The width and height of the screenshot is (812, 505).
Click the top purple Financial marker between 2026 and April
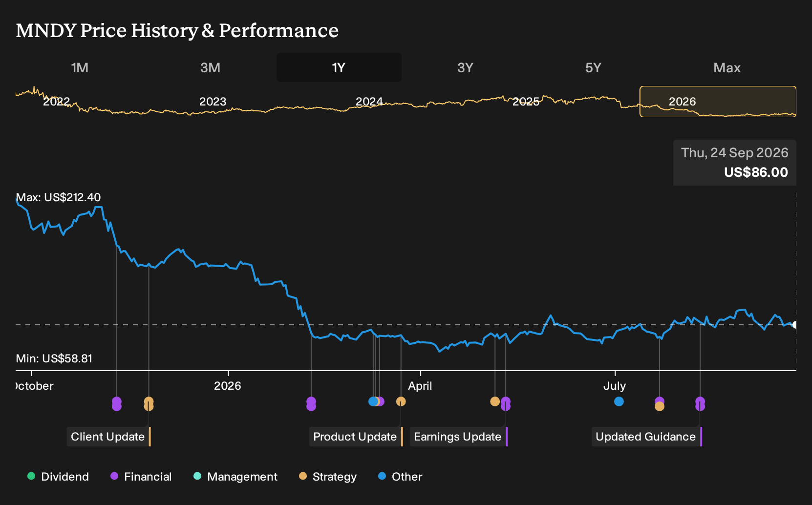311,401
